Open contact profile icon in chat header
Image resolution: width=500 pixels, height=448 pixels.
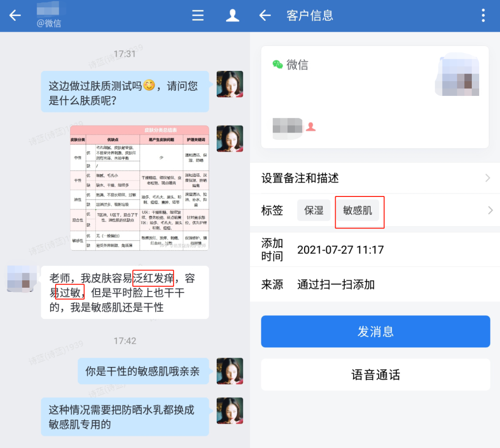[x=232, y=16]
